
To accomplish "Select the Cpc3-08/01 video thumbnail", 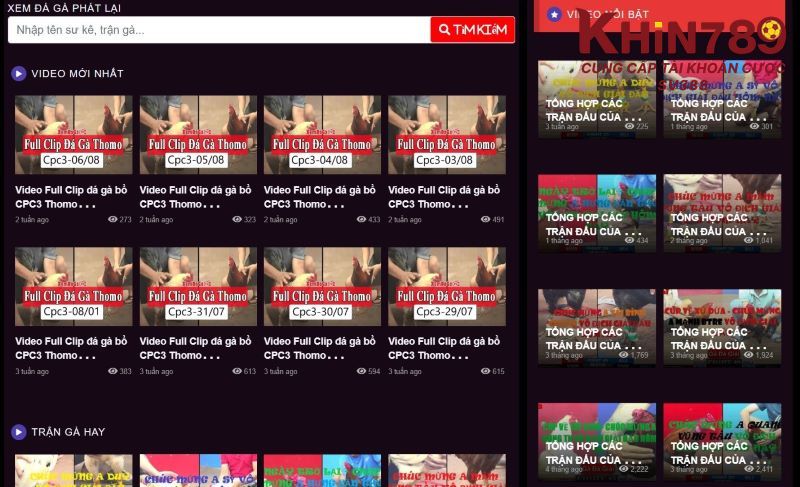I will click(x=73, y=287).
